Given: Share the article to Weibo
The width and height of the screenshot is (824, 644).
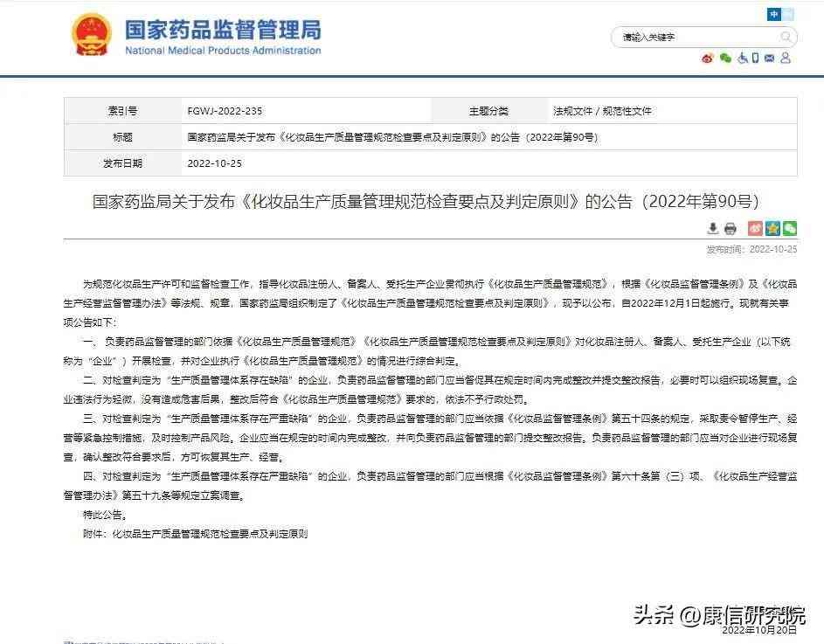Looking at the screenshot, I should [x=755, y=228].
